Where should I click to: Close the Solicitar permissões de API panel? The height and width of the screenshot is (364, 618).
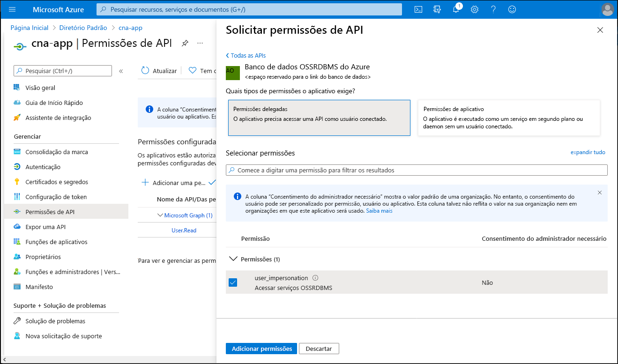(600, 30)
